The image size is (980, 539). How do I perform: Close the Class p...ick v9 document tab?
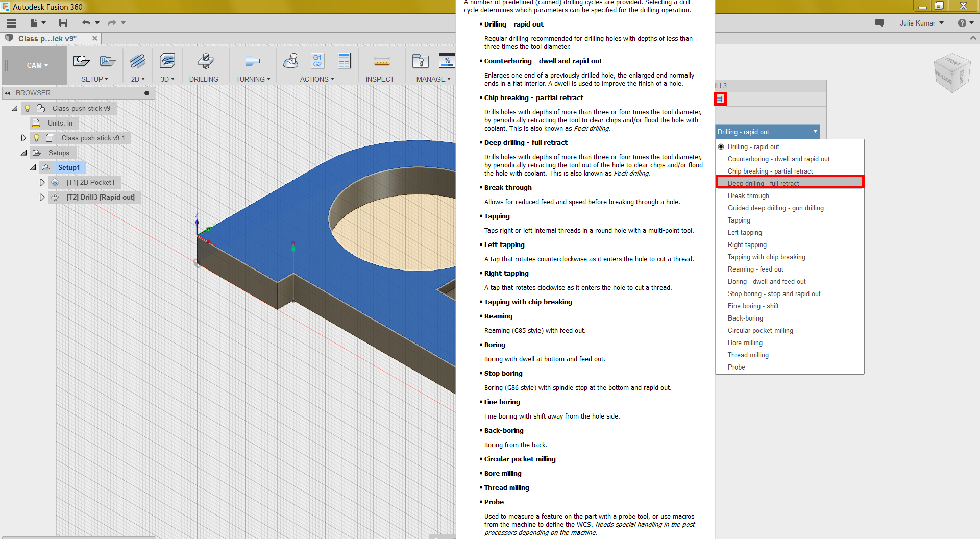point(95,38)
